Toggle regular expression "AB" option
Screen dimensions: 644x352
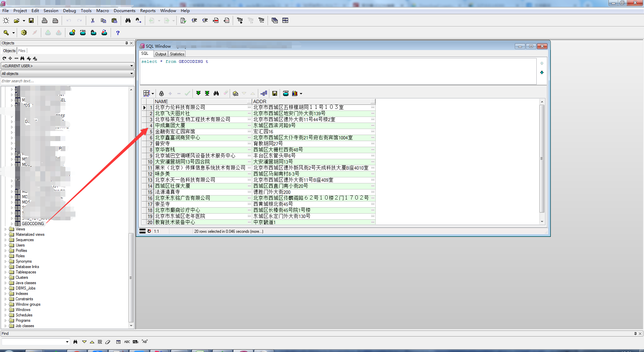click(145, 342)
